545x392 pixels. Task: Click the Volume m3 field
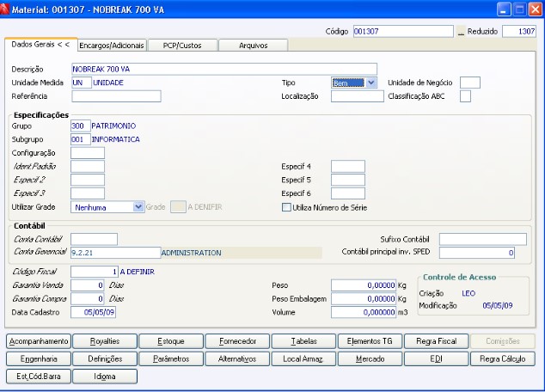[364, 312]
